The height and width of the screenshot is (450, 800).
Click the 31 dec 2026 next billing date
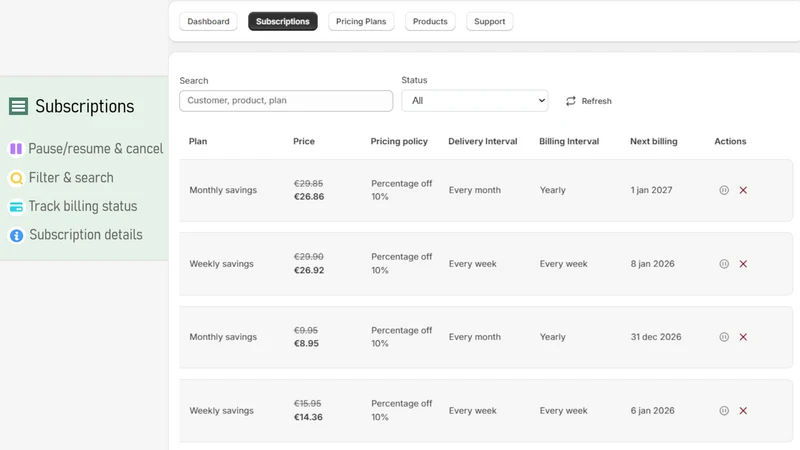656,337
